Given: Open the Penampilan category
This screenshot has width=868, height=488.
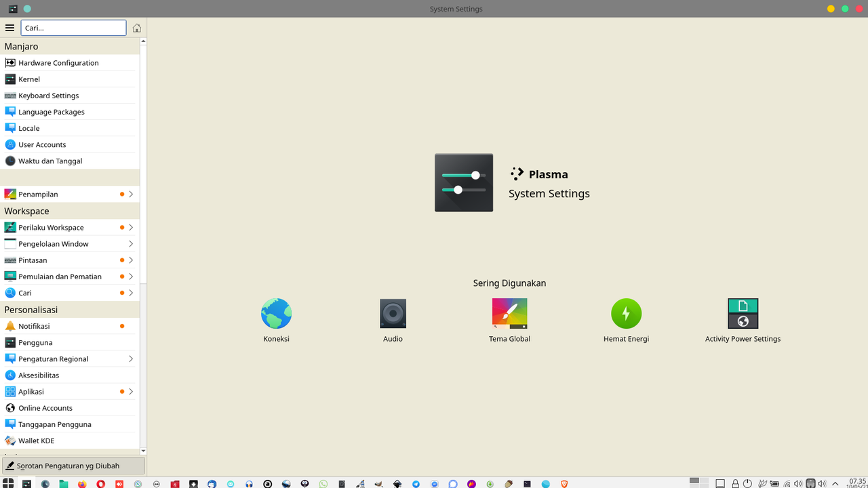Looking at the screenshot, I should (70, 194).
